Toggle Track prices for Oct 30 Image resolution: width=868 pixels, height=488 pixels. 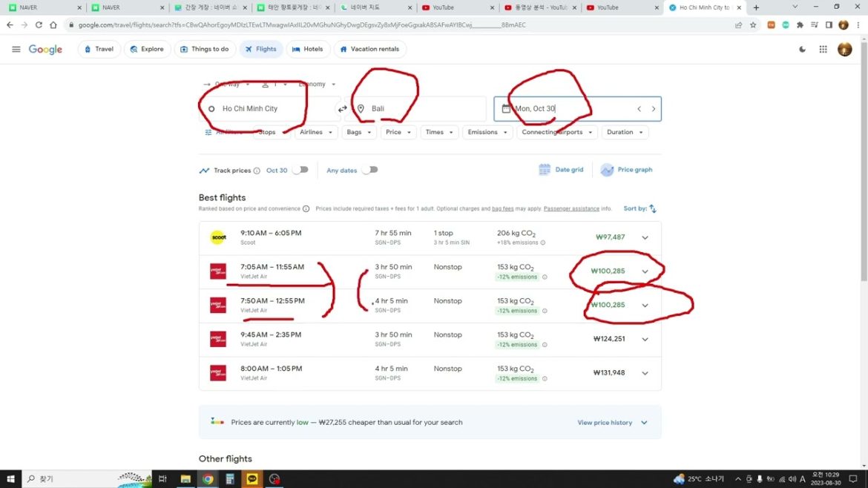(300, 170)
